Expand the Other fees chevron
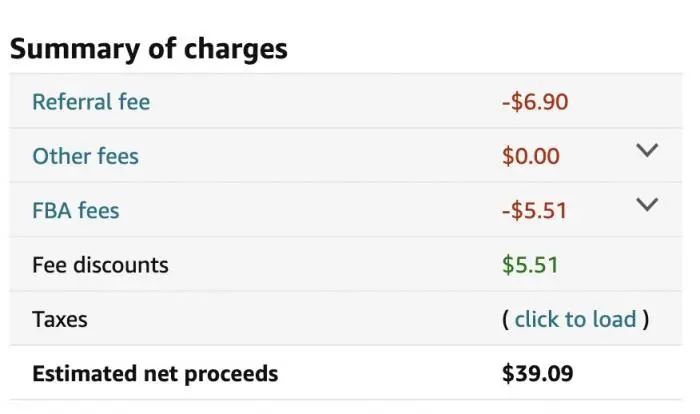 (647, 151)
